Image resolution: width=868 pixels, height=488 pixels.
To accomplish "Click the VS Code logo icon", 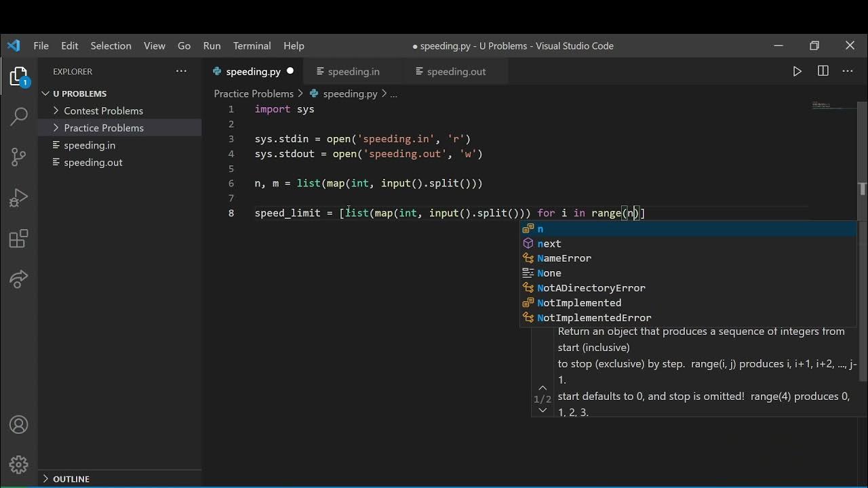I will (x=14, y=45).
